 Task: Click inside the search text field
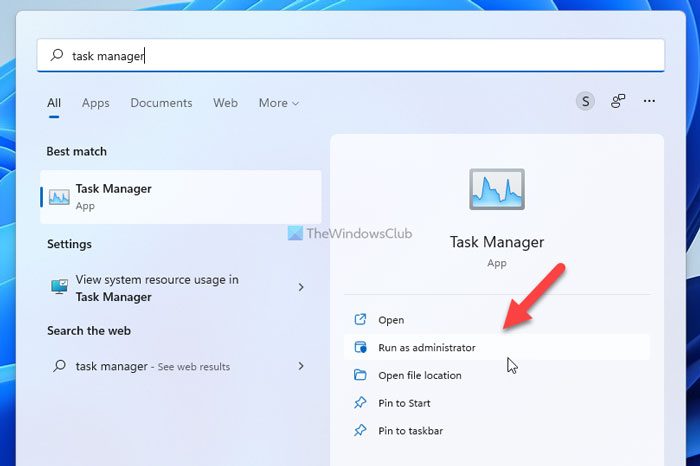point(350,55)
